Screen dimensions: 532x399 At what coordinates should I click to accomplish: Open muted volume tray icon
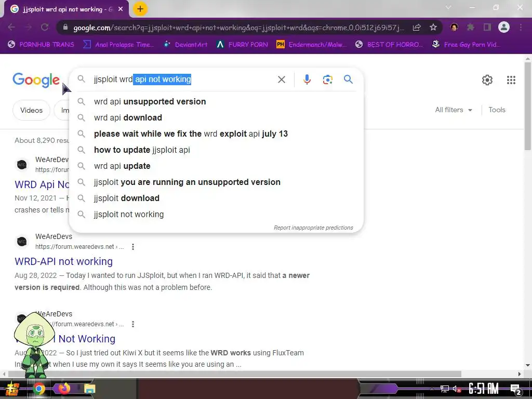click(x=457, y=389)
